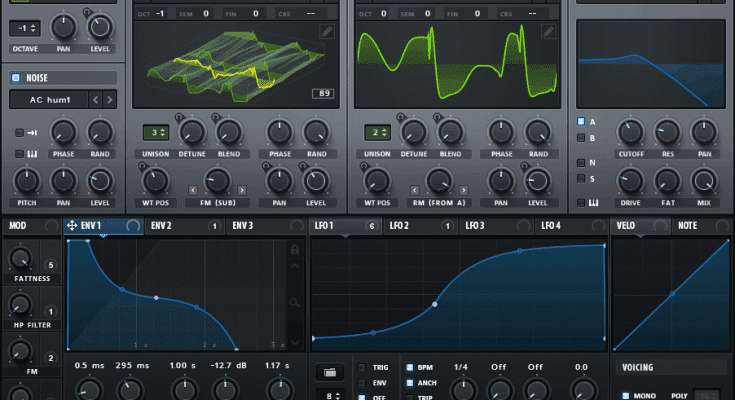Open the OSC A wavetable pencil editor

[327, 32]
